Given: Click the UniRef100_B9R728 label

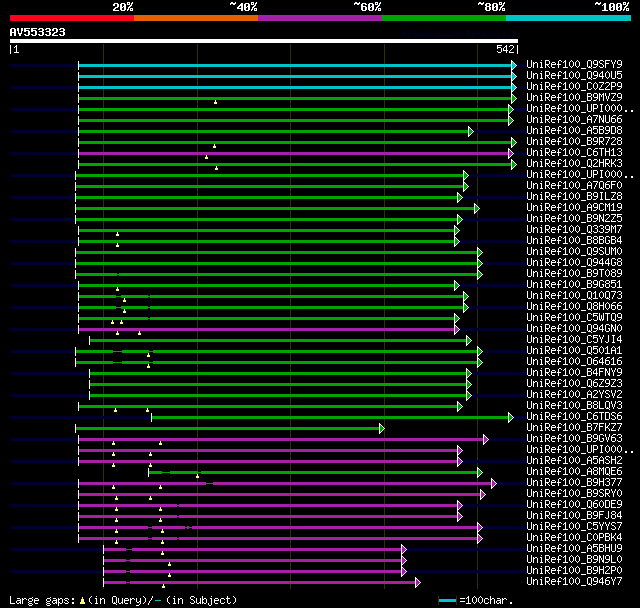Looking at the screenshot, I should (574, 142).
